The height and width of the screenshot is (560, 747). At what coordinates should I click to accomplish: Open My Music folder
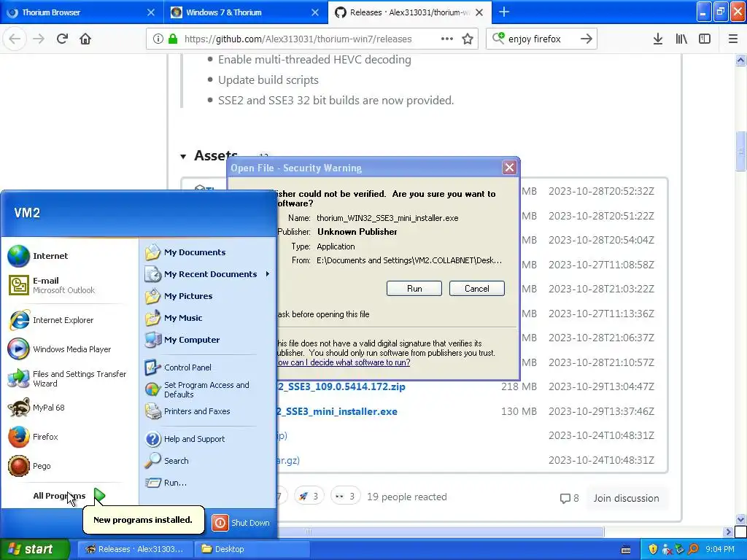pyautogui.click(x=208, y=318)
